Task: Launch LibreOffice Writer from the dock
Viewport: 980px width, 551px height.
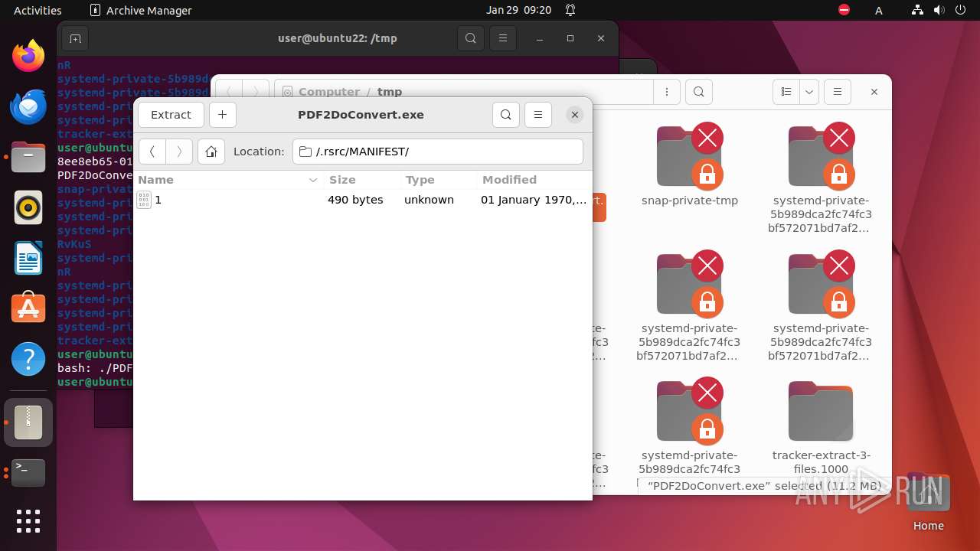Action: pyautogui.click(x=28, y=258)
